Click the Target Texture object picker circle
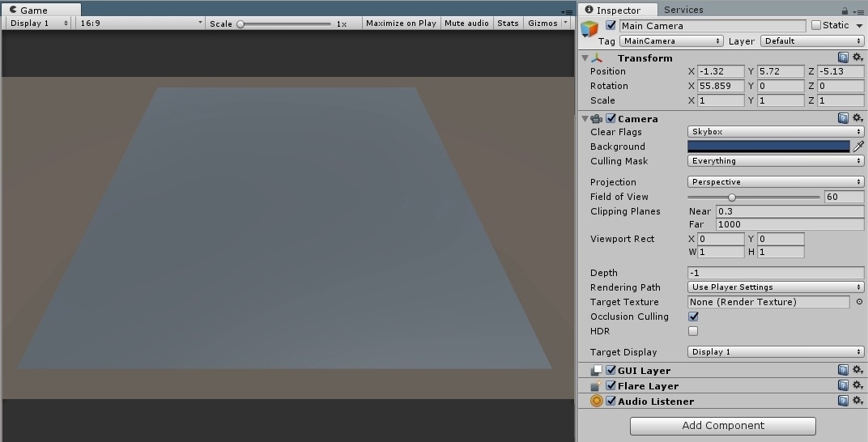Image resolution: width=868 pixels, height=442 pixels. pos(859,302)
